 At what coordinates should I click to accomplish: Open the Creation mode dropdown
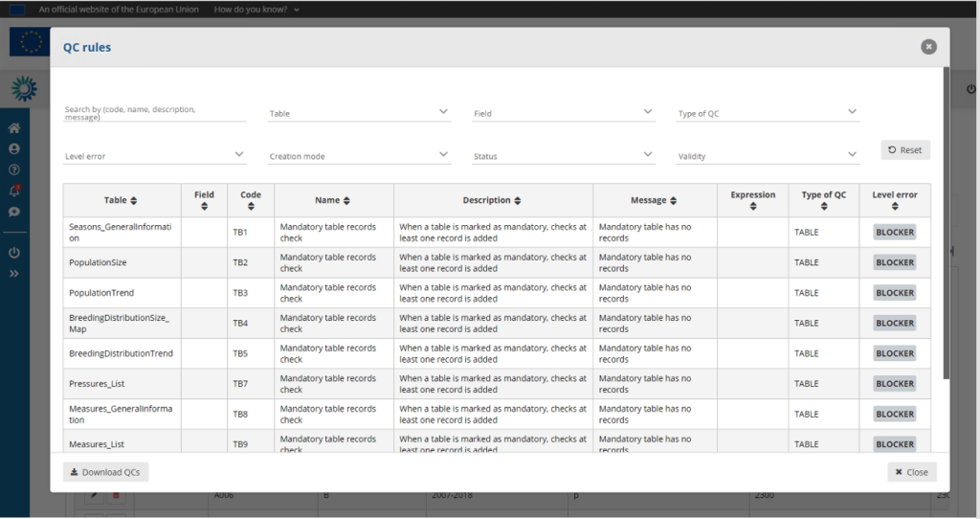pos(359,155)
